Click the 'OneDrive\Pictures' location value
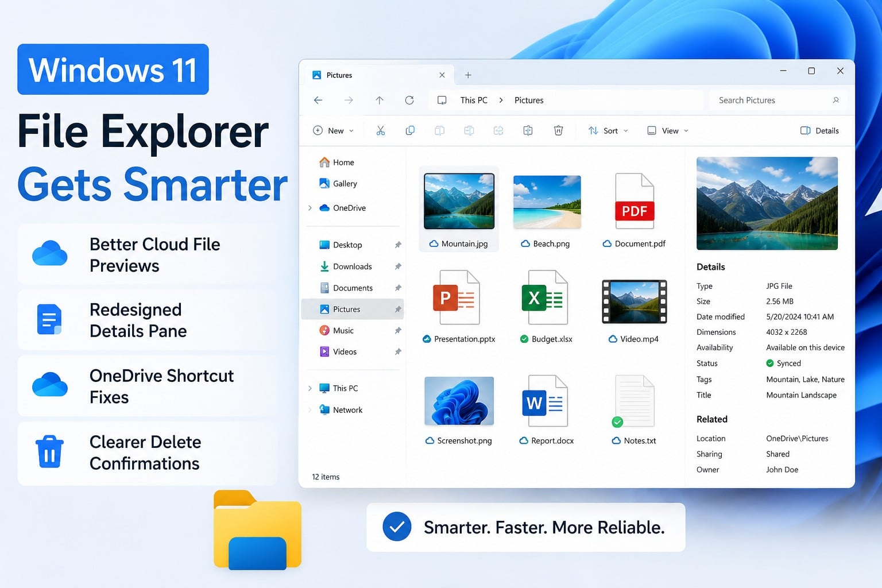The height and width of the screenshot is (588, 882). (x=797, y=438)
